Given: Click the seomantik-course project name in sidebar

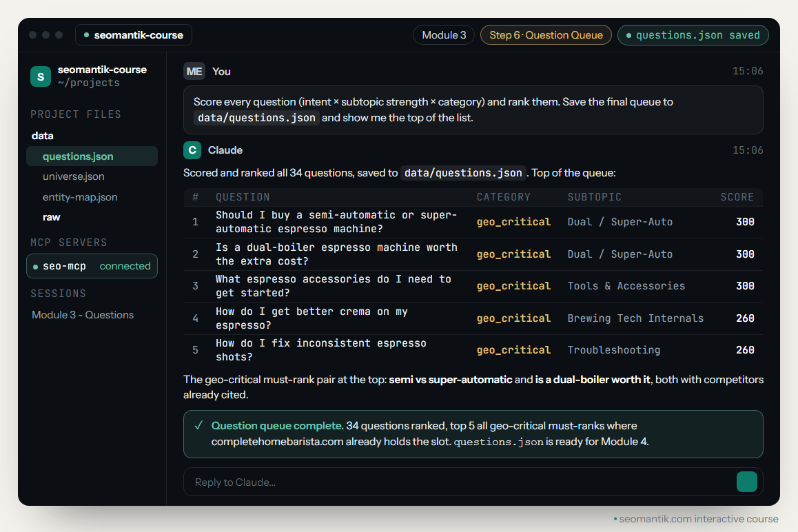Looking at the screenshot, I should click(x=102, y=70).
